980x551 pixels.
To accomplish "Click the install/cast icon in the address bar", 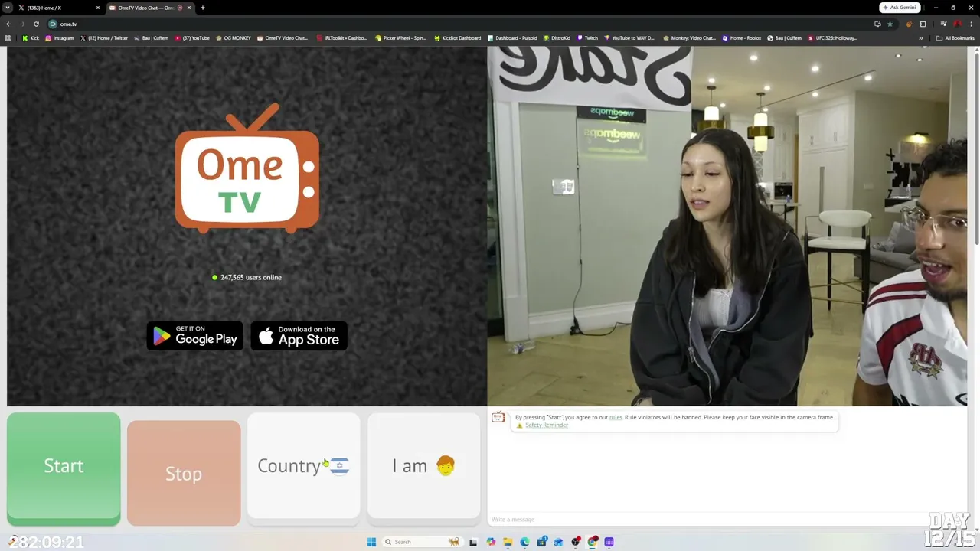I will tap(877, 24).
